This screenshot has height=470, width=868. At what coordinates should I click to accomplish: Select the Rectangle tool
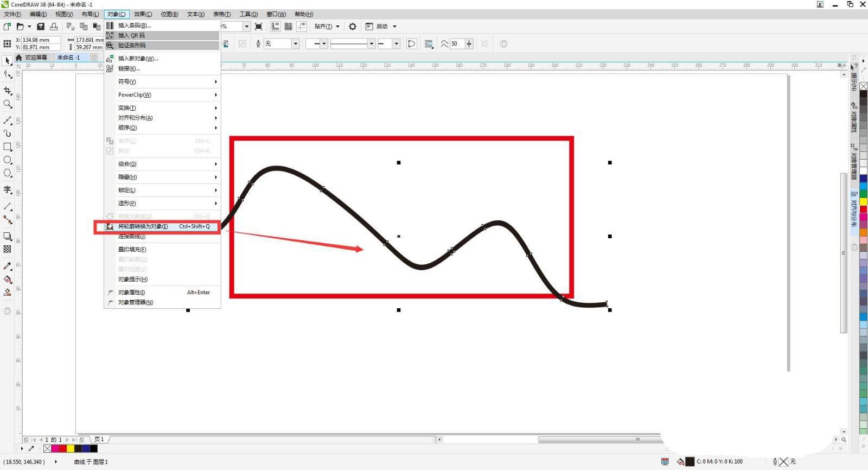pos(8,147)
